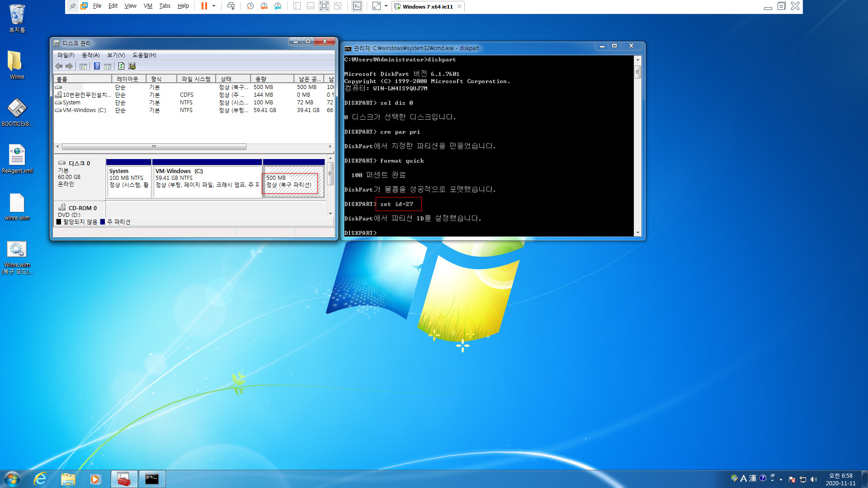Select the System 100 MB NTFS partition block
This screenshot has width=868, height=488.
(129, 178)
